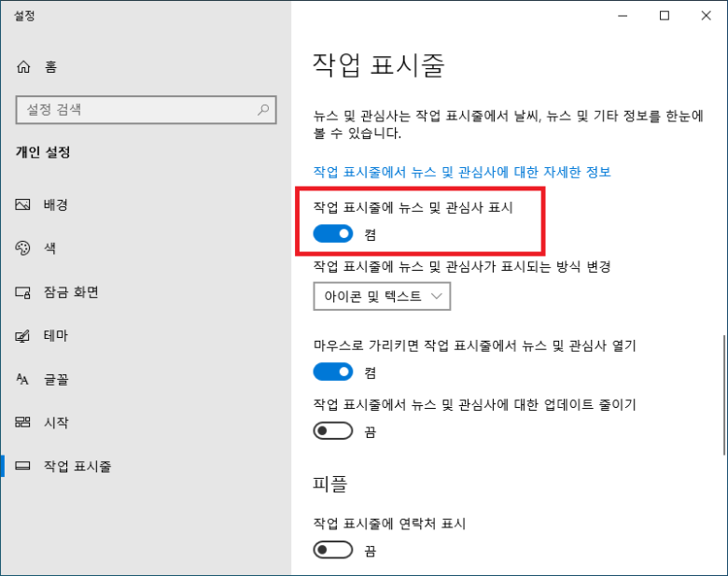728x576 pixels.
Task: Open the 시작 (Start) tiles icon
Action: point(24,423)
